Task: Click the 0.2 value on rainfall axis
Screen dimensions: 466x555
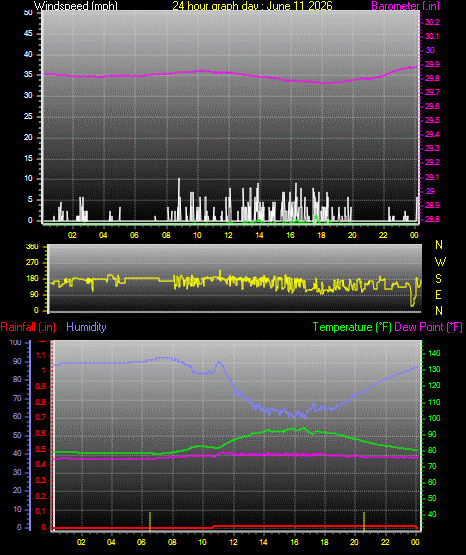Action: tap(41, 496)
